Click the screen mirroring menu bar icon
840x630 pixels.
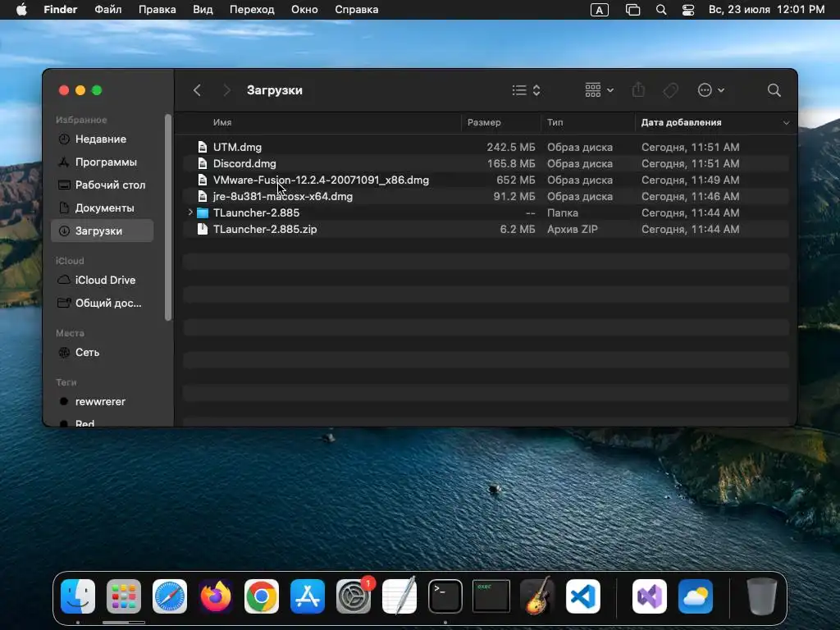632,10
